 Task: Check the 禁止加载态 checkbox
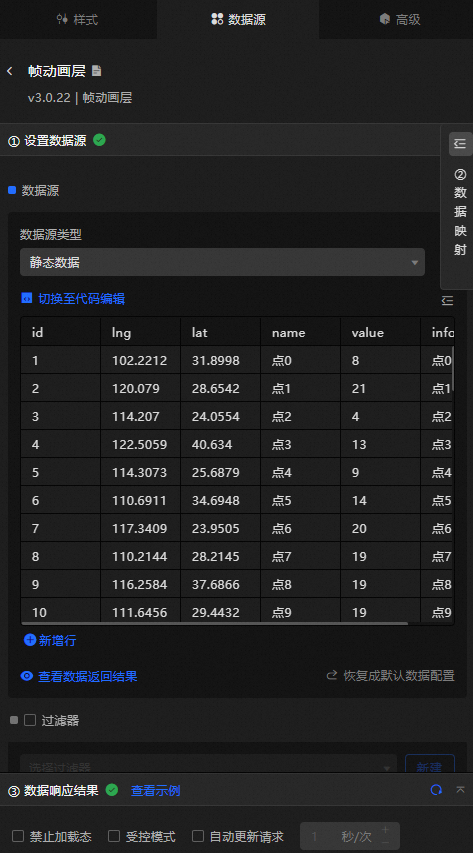tap(18, 836)
